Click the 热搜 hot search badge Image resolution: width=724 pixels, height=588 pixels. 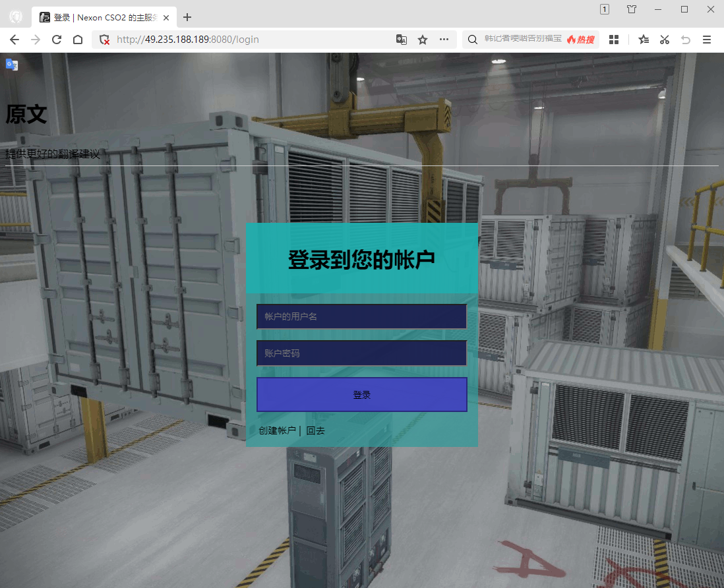581,40
